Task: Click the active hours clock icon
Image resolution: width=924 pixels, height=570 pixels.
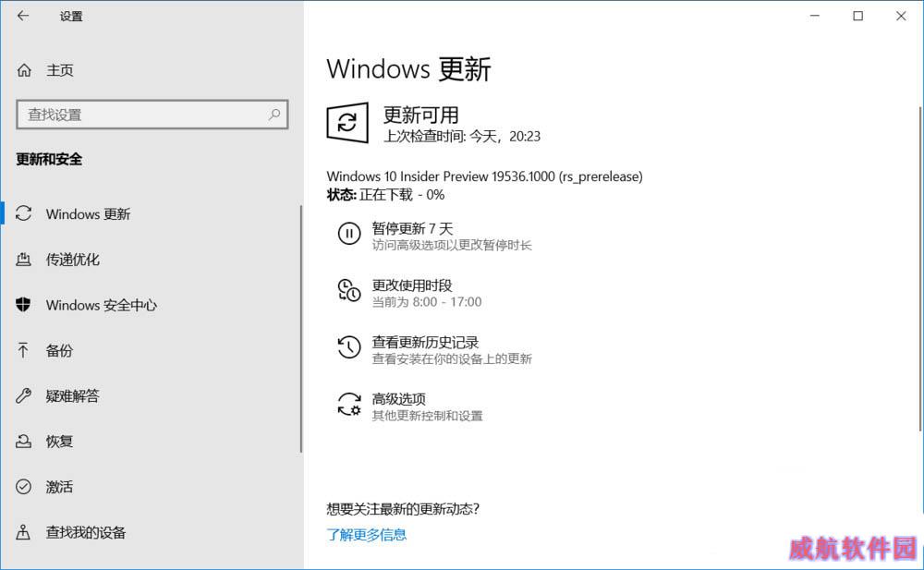Action: tap(349, 291)
